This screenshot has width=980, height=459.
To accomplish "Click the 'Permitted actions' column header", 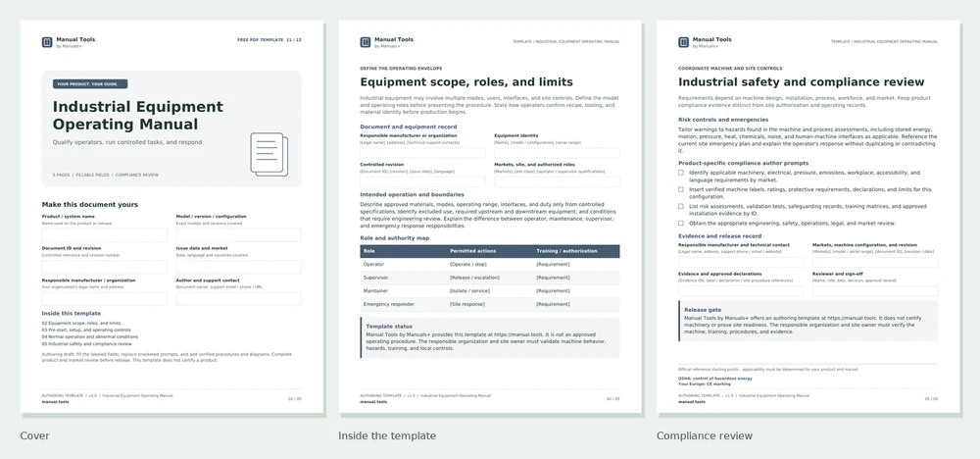I will 472,251.
